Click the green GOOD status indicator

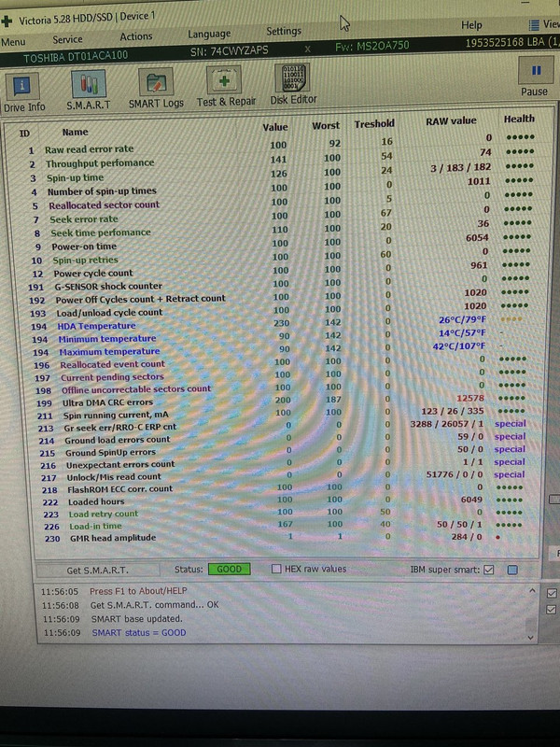[x=229, y=569]
